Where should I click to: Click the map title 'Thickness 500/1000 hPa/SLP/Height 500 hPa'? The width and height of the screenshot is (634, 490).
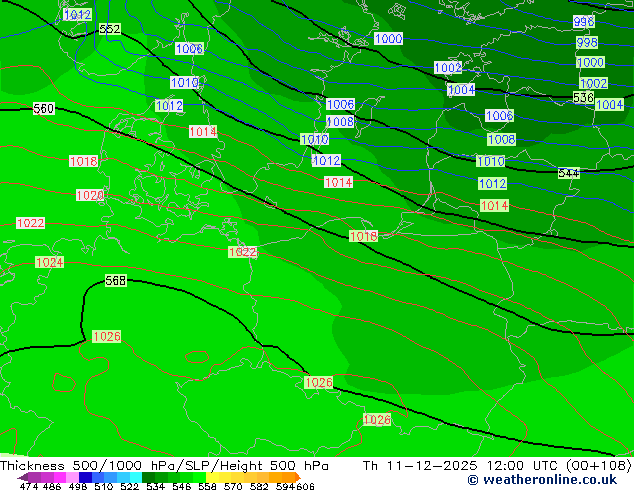coord(164,466)
